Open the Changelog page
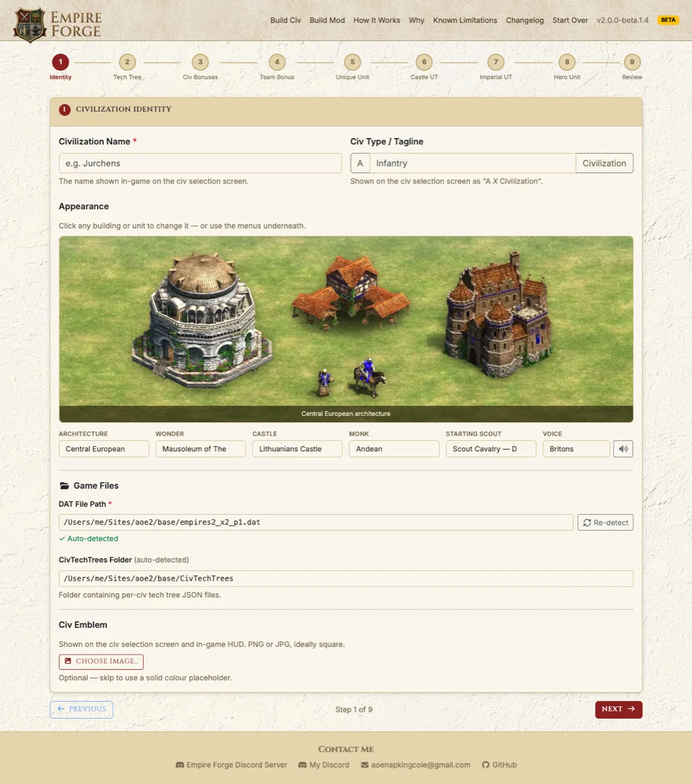This screenshot has width=692, height=784. 525,20
